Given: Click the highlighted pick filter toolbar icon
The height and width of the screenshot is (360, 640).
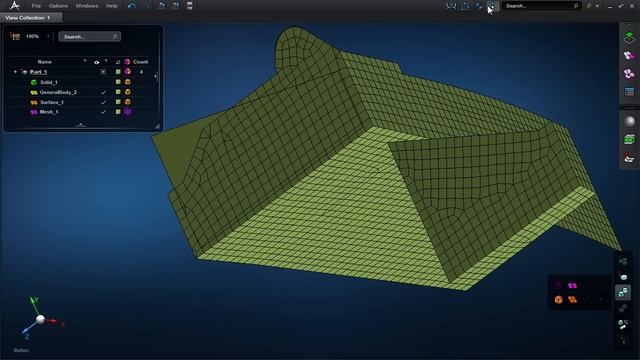Looking at the screenshot, I should coord(623,293).
